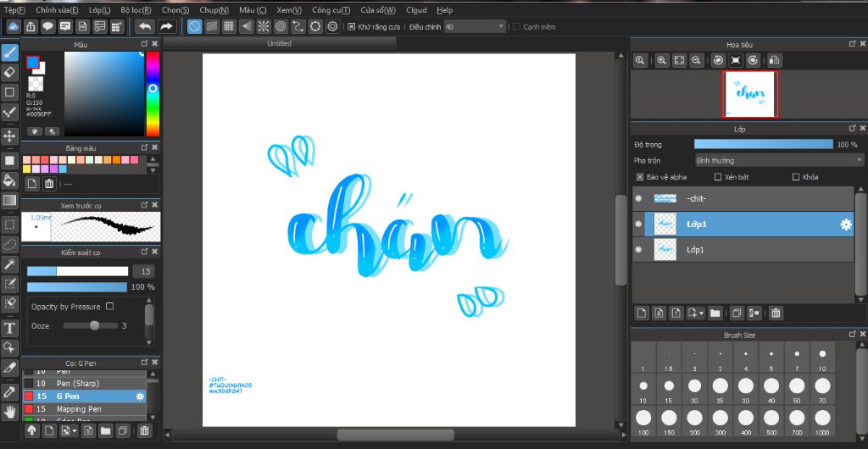Click zoom in icon in Hoa tiêu panel
This screenshot has height=449, width=868.
tap(661, 60)
